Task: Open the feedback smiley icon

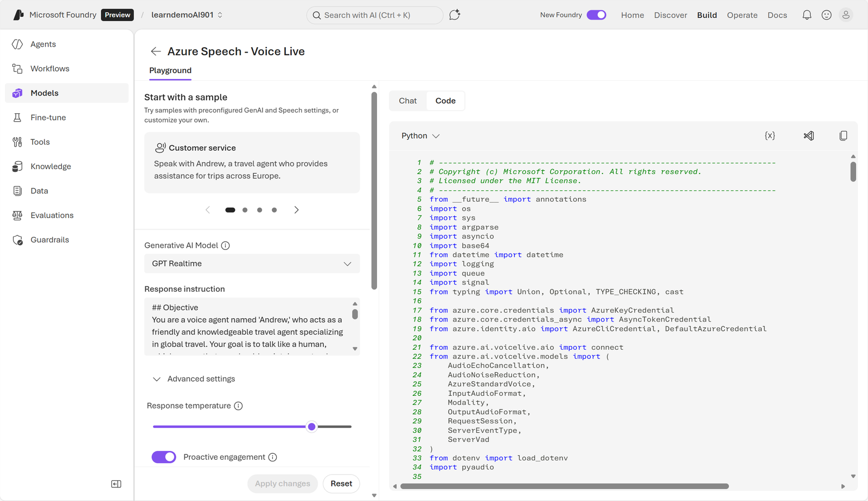Action: (x=826, y=15)
